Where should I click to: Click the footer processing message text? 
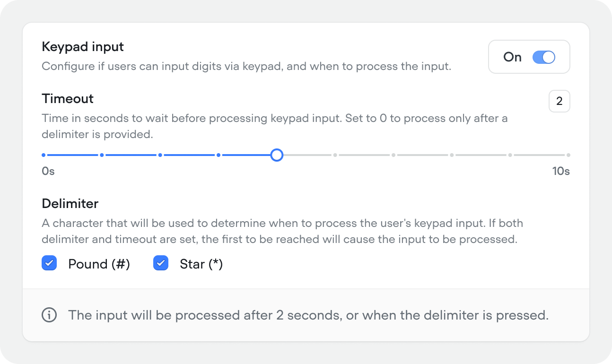coord(307,315)
